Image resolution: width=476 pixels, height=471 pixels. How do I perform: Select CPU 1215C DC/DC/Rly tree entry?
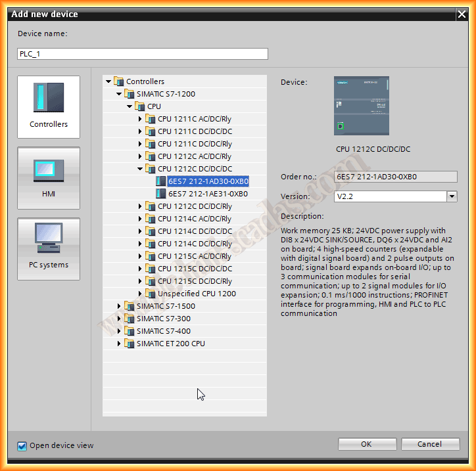[195, 281]
